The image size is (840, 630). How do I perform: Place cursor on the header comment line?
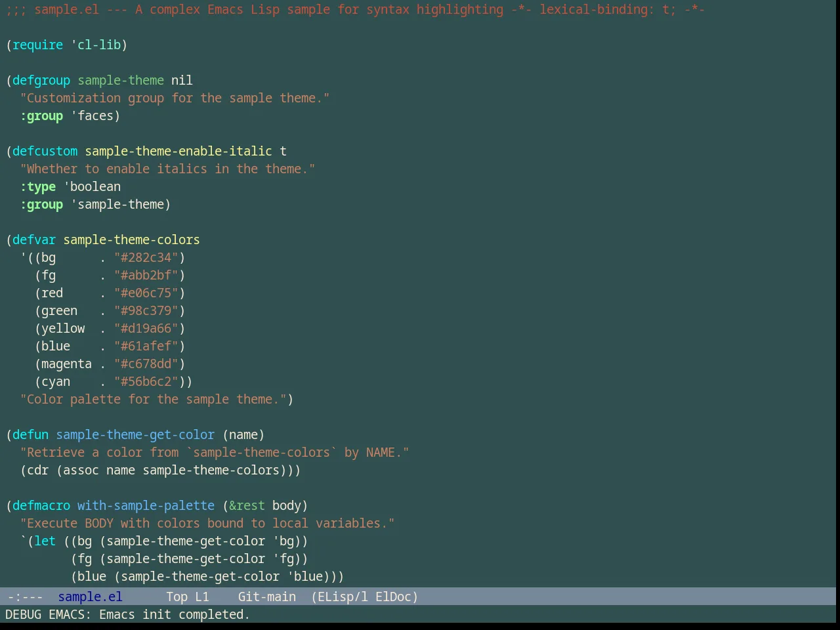coord(355,9)
